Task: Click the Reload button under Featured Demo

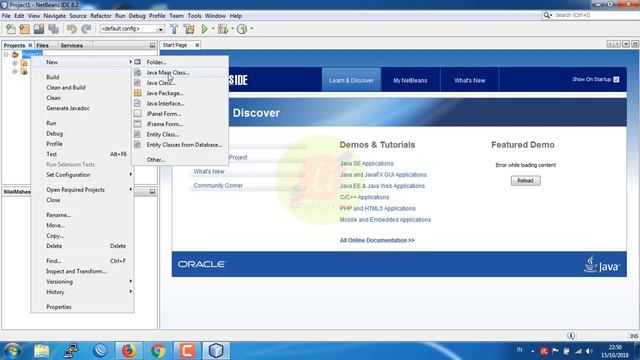Action: point(526,181)
